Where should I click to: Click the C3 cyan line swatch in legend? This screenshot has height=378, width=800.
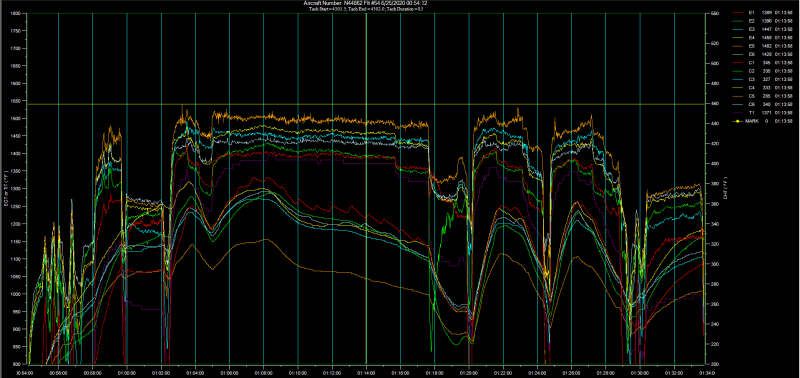pos(737,79)
